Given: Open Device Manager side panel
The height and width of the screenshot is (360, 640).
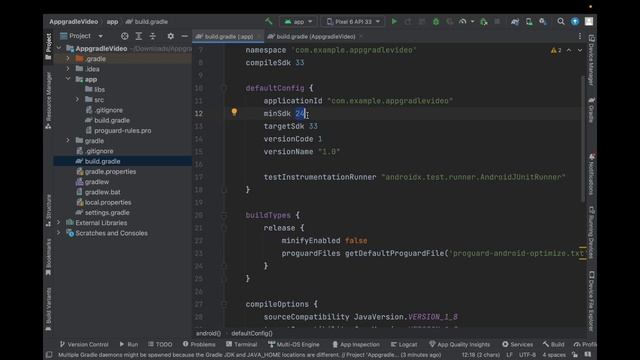Looking at the screenshot, I should pyautogui.click(x=591, y=60).
